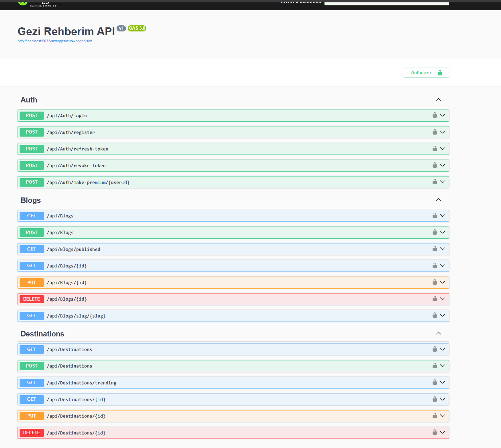Click POST badge of /api/Auth/login
Image resolution: width=501 pixels, height=448 pixels.
pos(32,116)
